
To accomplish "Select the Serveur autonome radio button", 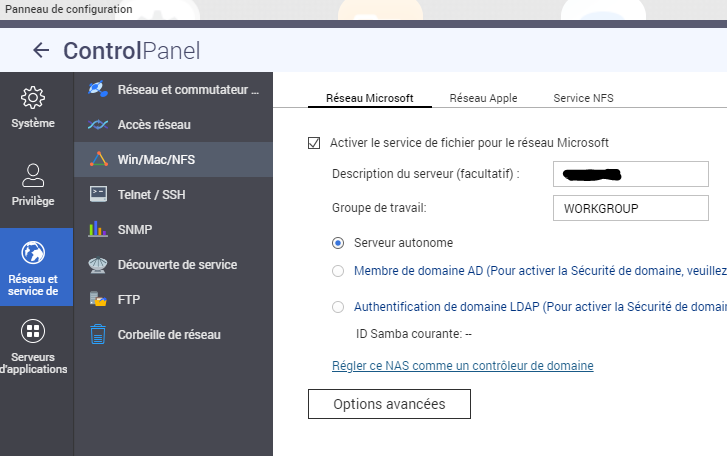I will (338, 243).
